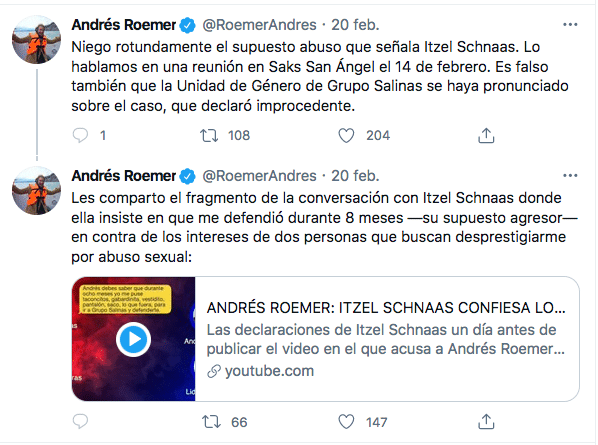Like the first tweet with 204 likes
Viewport: 598px width, 445px height.
[x=346, y=135]
